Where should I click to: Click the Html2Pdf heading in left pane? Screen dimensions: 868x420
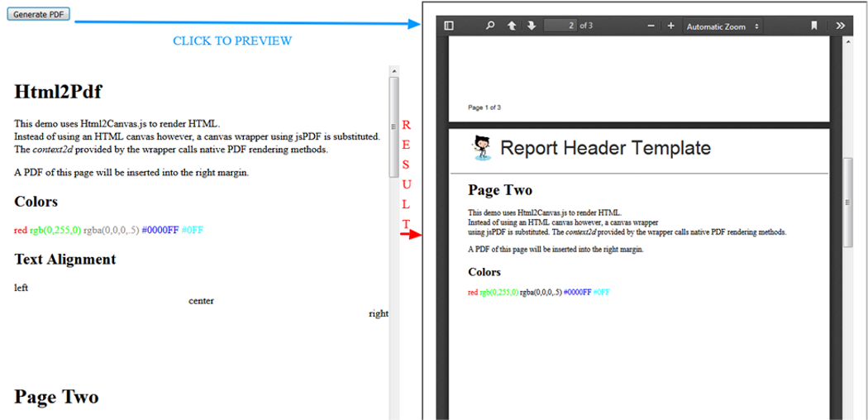(58, 91)
